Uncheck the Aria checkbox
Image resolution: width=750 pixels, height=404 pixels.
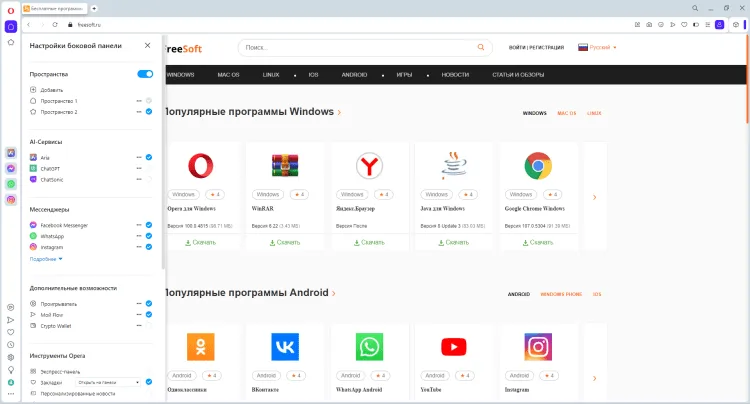[x=149, y=157]
